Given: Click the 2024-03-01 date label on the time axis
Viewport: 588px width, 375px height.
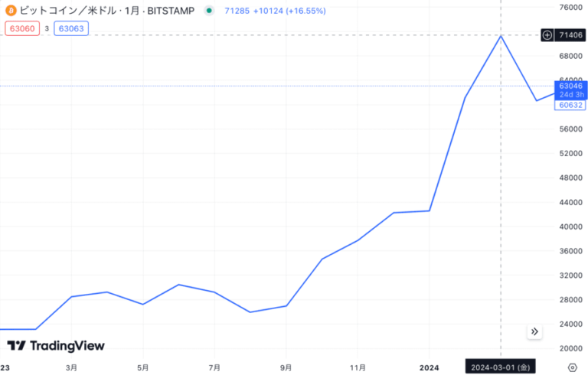Looking at the screenshot, I should tap(500, 367).
